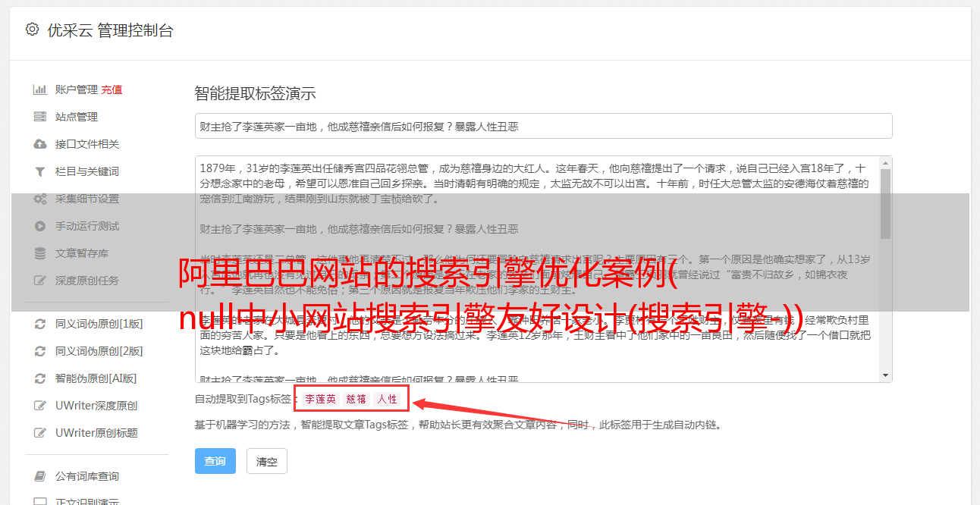This screenshot has height=505, width=980.
Task: Click the 李莲英 extracted tag
Action: tap(320, 399)
